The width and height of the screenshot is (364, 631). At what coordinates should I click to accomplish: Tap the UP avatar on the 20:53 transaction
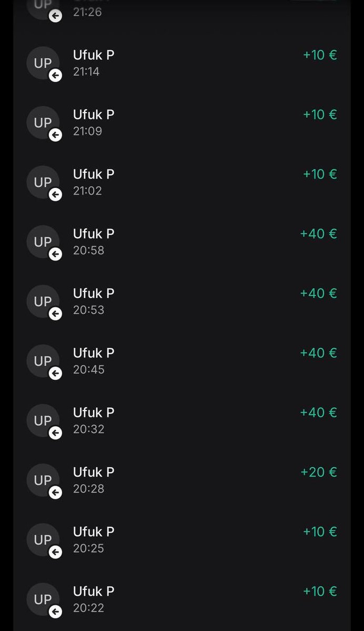43,301
